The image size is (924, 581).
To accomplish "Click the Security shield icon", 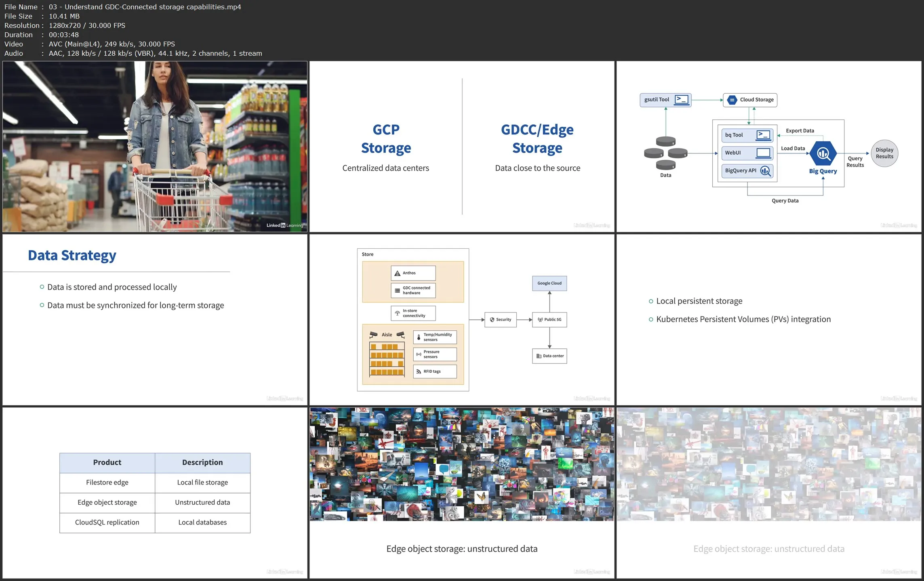I will (x=492, y=320).
